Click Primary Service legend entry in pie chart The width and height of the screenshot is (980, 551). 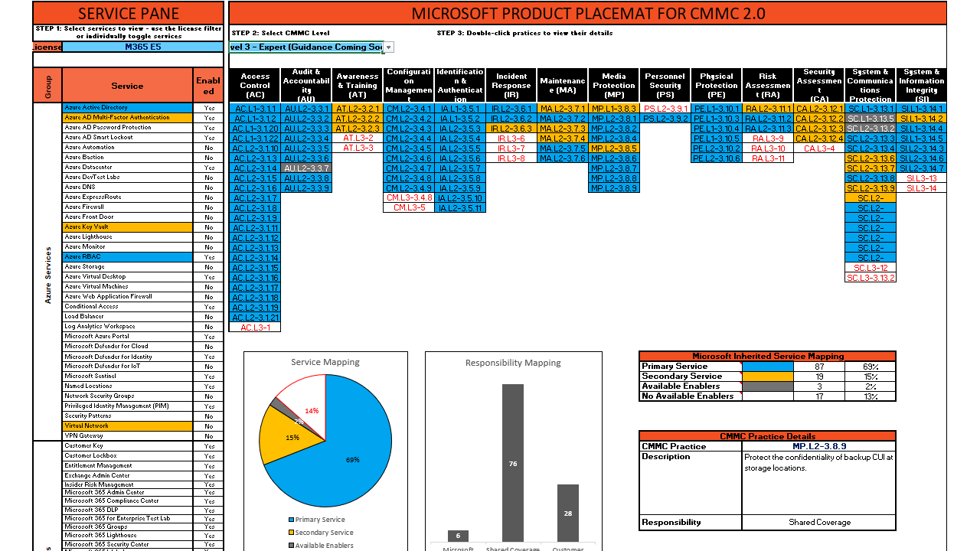(x=316, y=520)
